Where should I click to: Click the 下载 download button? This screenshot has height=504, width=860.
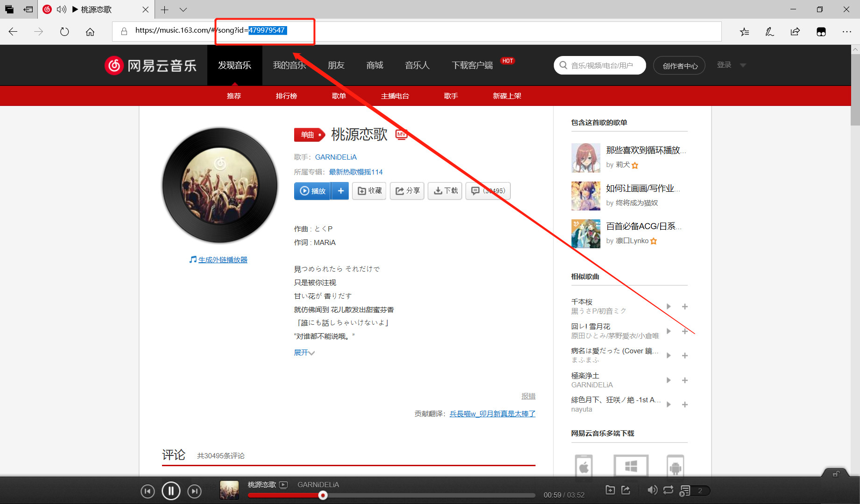point(445,191)
